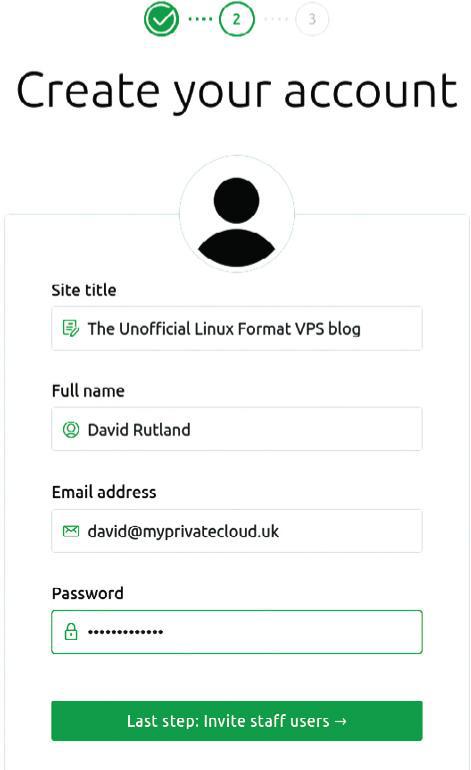This screenshot has height=770, width=471.
Task: Click the Password label
Action: (x=88, y=593)
